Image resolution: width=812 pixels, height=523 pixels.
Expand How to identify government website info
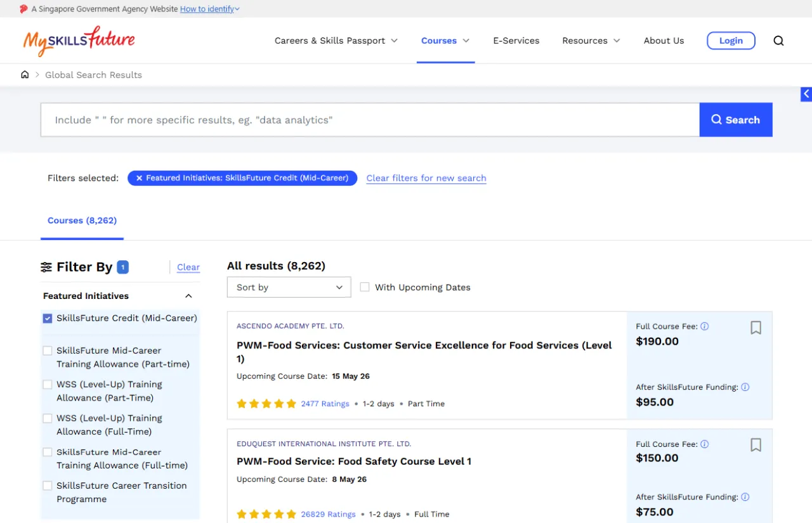pyautogui.click(x=210, y=9)
